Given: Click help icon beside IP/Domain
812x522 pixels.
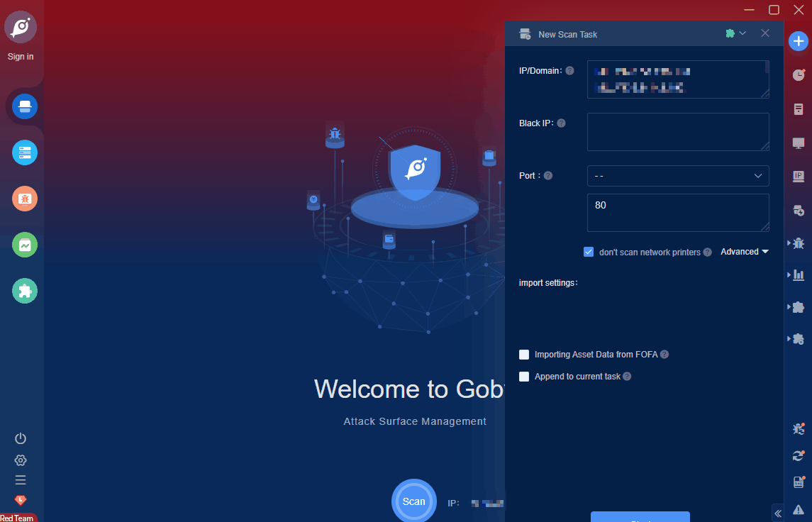Looking at the screenshot, I should pyautogui.click(x=569, y=70).
